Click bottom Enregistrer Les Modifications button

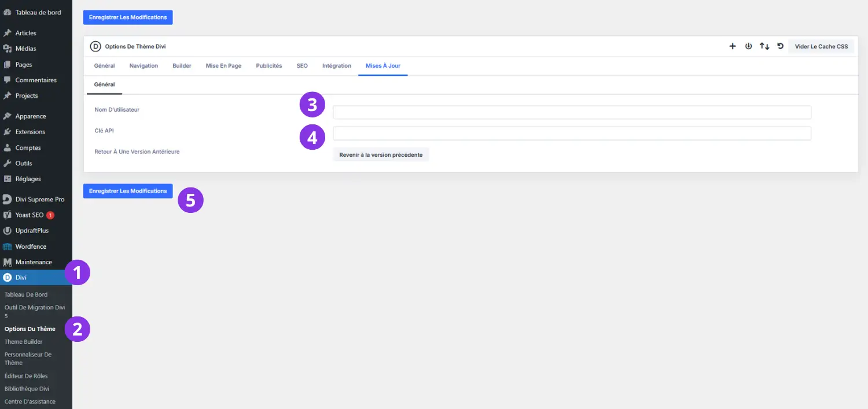(x=128, y=191)
